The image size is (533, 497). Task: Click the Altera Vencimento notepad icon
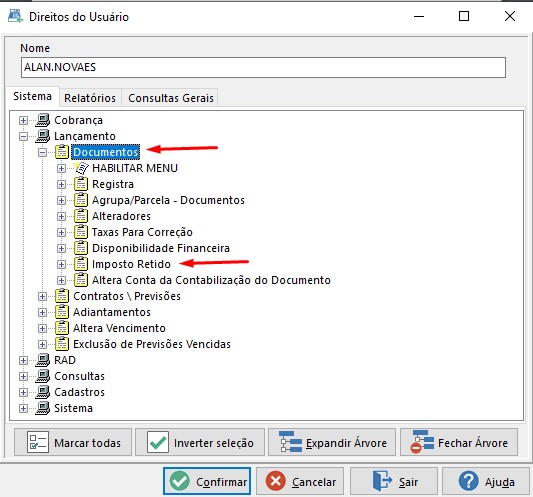click(62, 328)
